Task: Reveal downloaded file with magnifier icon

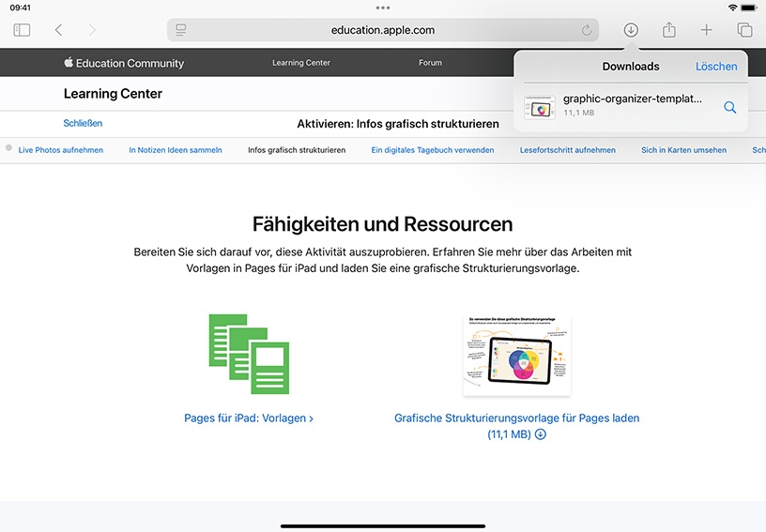Action: pos(729,107)
